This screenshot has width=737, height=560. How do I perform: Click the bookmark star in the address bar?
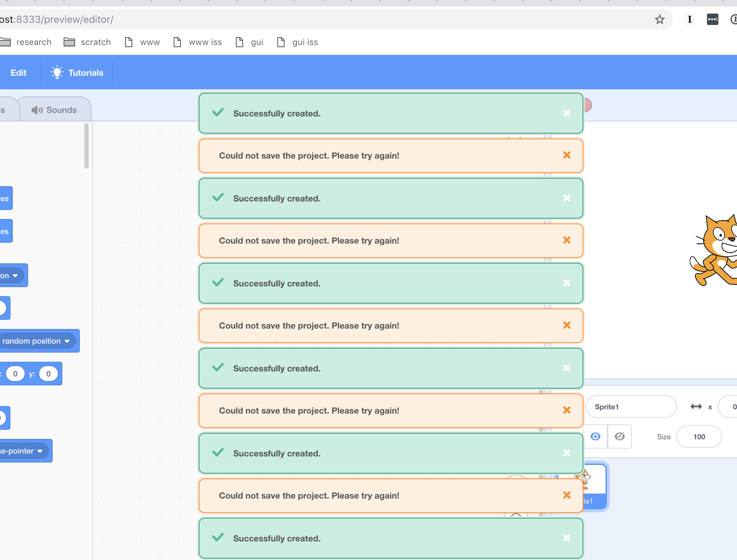(x=659, y=19)
